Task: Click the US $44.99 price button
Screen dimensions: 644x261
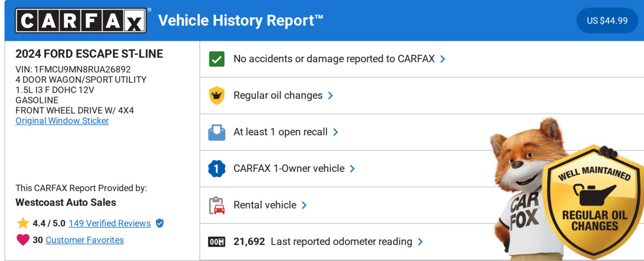Action: pos(607,21)
